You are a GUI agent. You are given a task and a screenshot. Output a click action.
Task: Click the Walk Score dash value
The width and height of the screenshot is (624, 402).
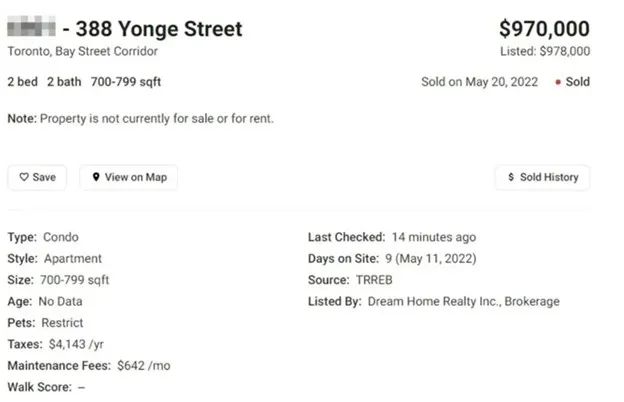(x=81, y=387)
